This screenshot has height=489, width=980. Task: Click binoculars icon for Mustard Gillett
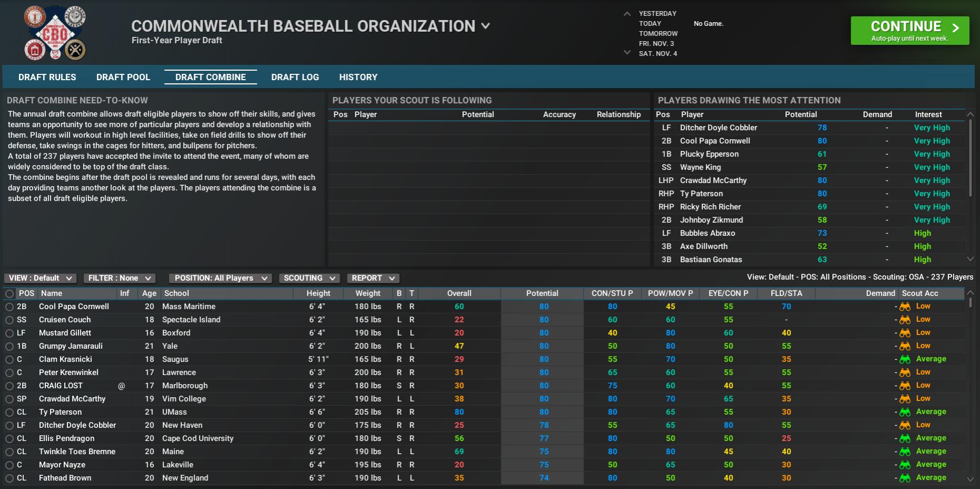pyautogui.click(x=905, y=333)
